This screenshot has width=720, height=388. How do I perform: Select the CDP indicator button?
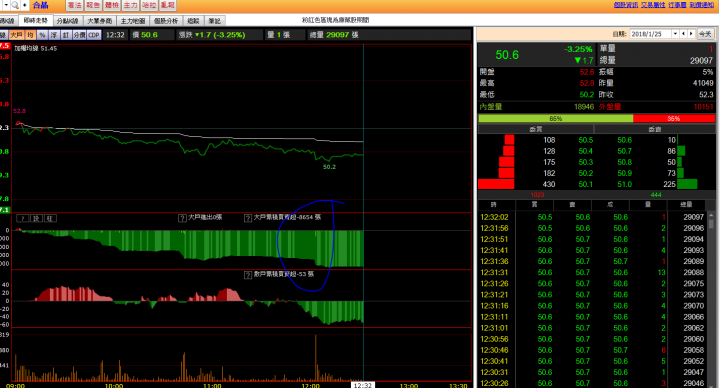pos(94,35)
